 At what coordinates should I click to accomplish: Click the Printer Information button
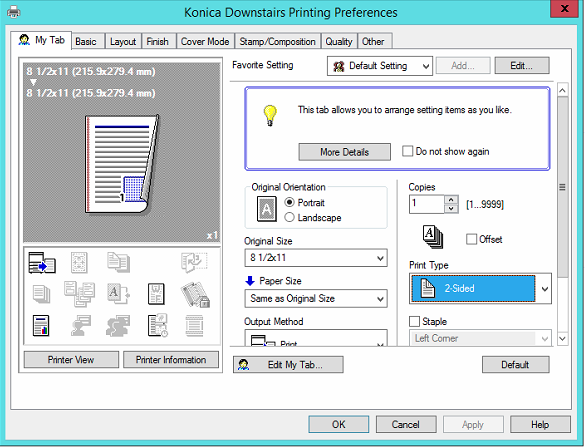[171, 360]
